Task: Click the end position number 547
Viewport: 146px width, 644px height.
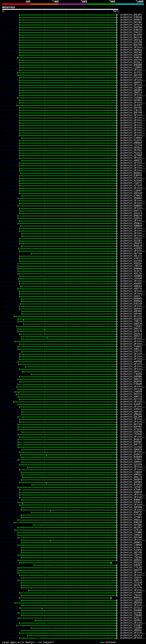Action: [x=115, y=11]
